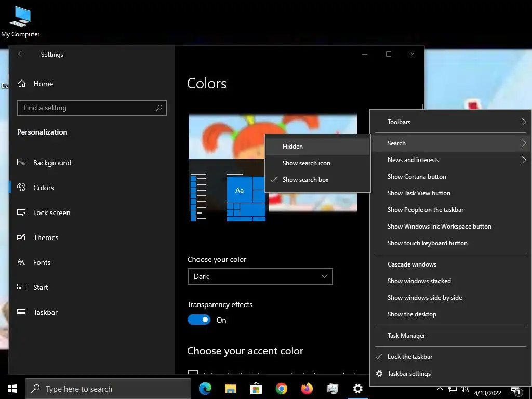Click the magnifier in Find a setting

[159, 108]
